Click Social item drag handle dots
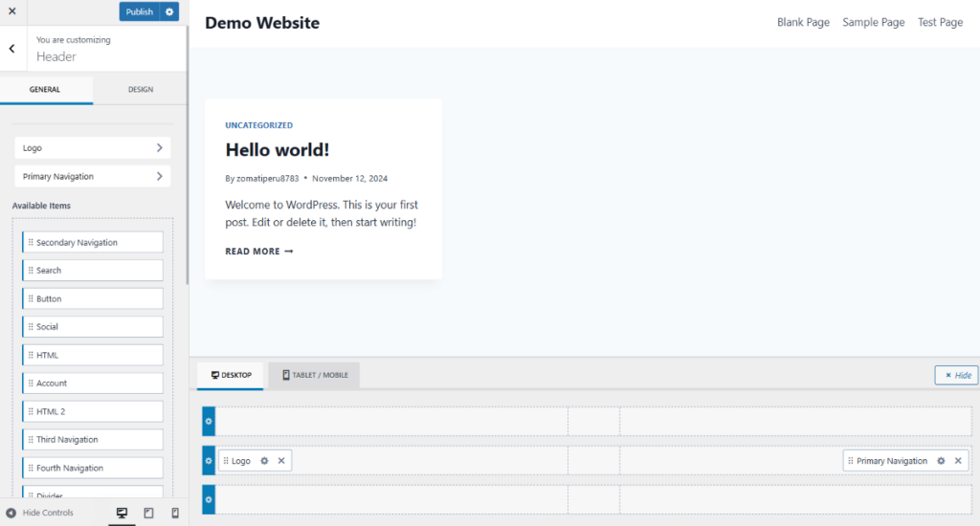980x526 pixels. (x=31, y=327)
